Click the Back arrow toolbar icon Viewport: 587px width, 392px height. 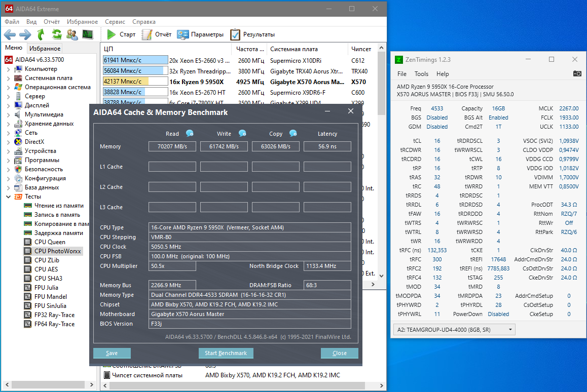(10, 35)
